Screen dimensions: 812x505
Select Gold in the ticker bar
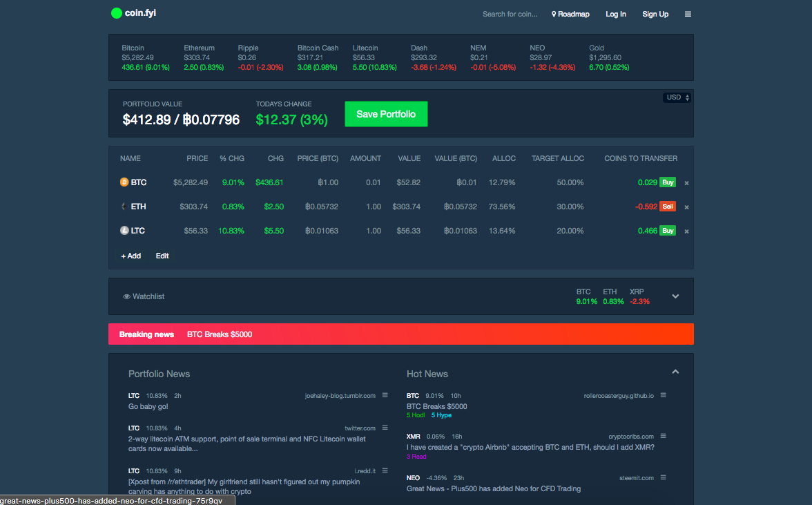609,57
